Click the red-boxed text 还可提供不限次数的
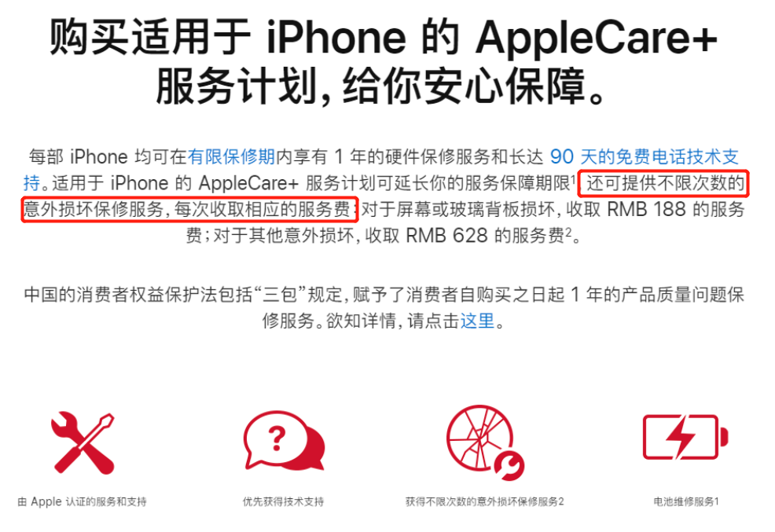The height and width of the screenshot is (532, 775). 664,183
